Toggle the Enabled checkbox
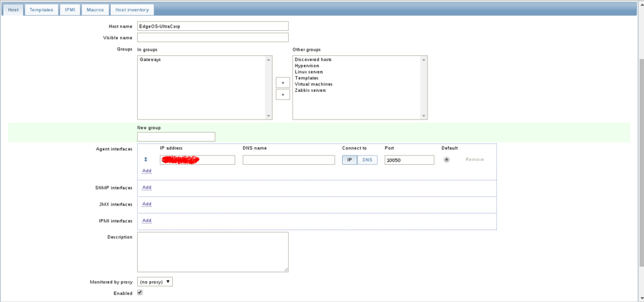Viewport: 644px width, 302px height. [140, 293]
